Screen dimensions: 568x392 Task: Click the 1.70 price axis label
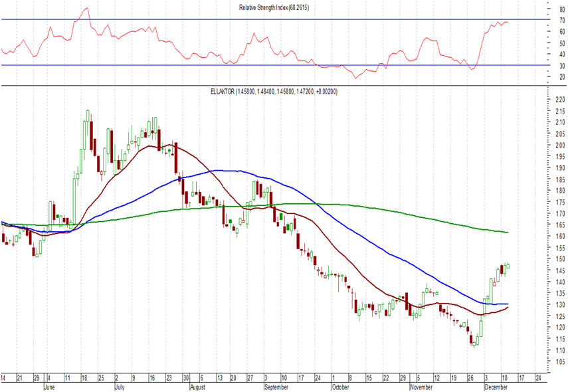(x=560, y=213)
